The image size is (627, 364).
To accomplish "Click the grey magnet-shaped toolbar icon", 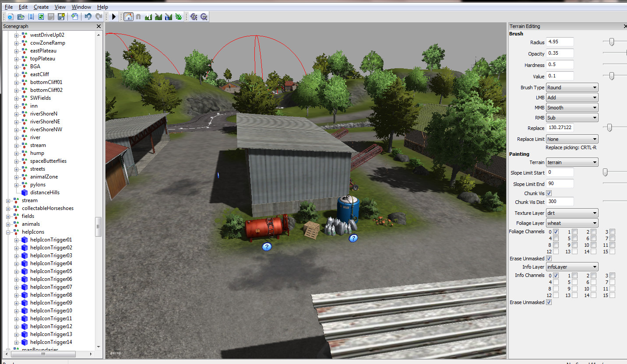I will pos(138,17).
